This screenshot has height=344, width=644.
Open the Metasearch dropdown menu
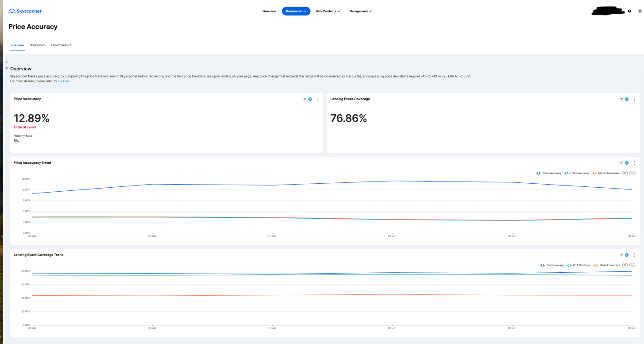pyautogui.click(x=296, y=11)
